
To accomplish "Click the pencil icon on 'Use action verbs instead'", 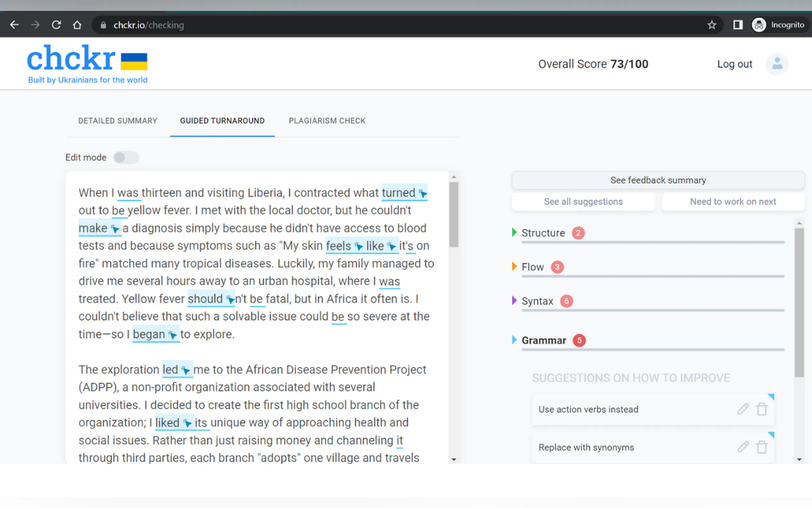I will click(x=743, y=409).
